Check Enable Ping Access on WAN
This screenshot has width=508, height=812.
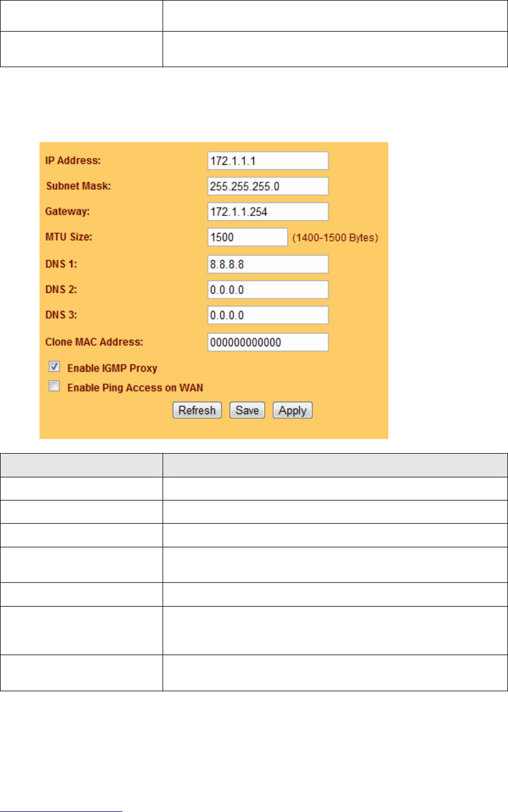pos(54,387)
